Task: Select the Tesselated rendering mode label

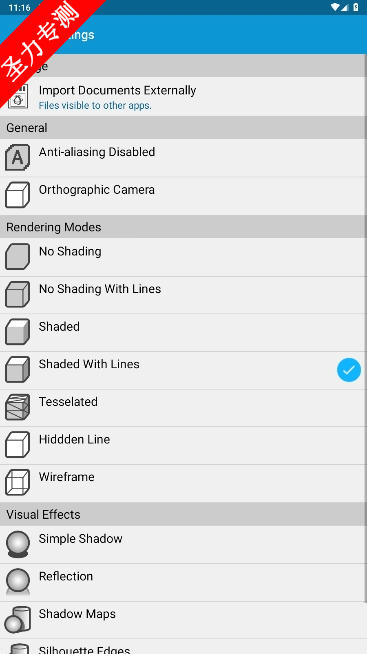Action: click(x=68, y=402)
